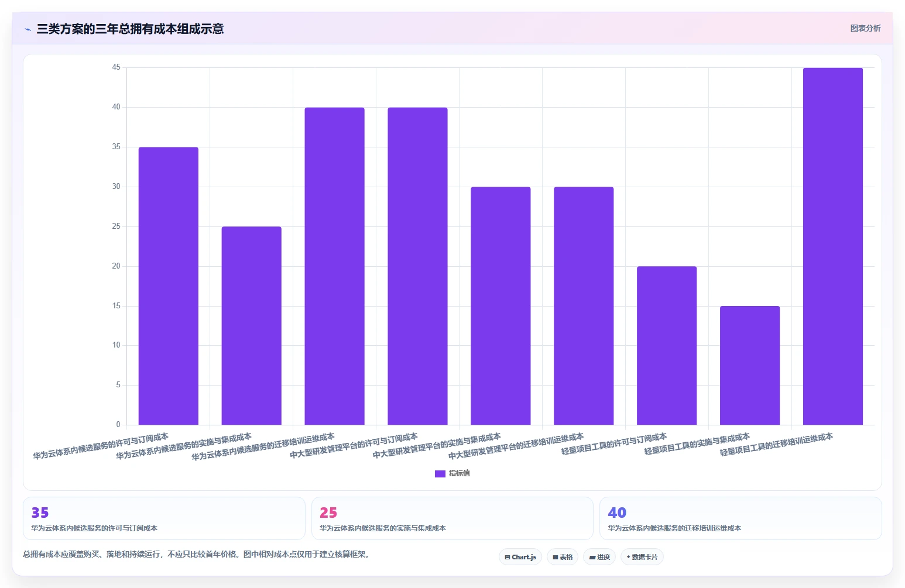Open the data card showing value 35

pyautogui.click(x=164, y=518)
